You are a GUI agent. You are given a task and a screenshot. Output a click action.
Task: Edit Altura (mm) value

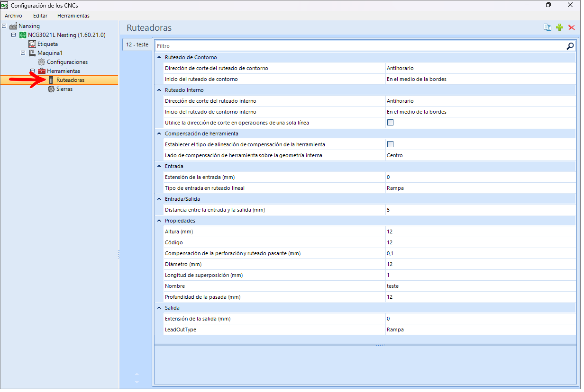(x=480, y=232)
